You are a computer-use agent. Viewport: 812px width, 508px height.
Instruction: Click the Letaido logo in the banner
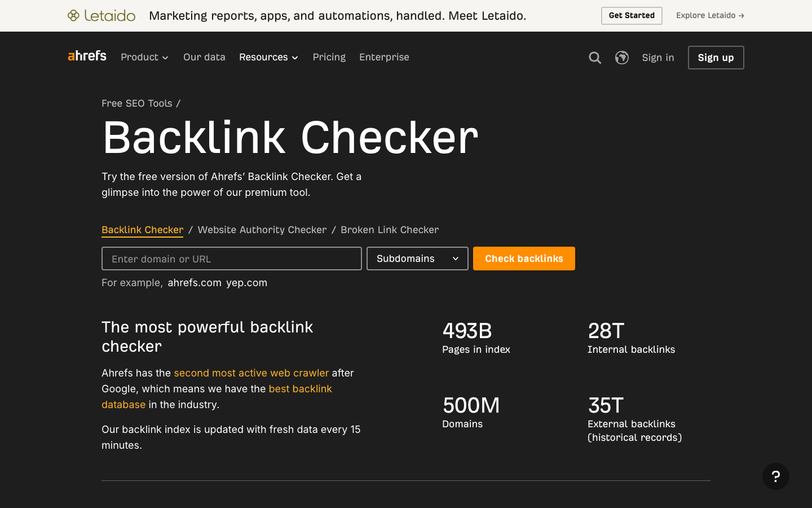(x=101, y=16)
